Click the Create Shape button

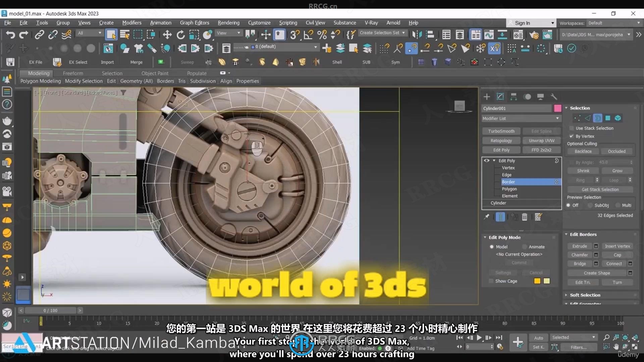[597, 273]
